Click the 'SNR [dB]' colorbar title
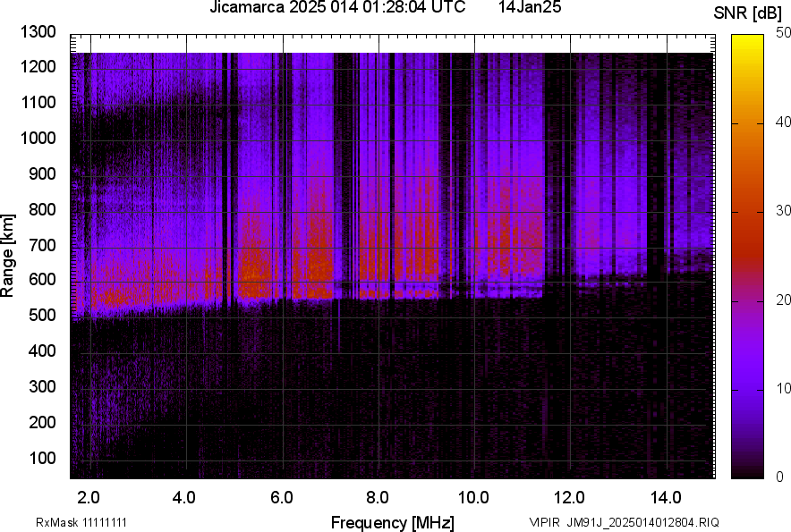The width and height of the screenshot is (791, 532). point(748,13)
